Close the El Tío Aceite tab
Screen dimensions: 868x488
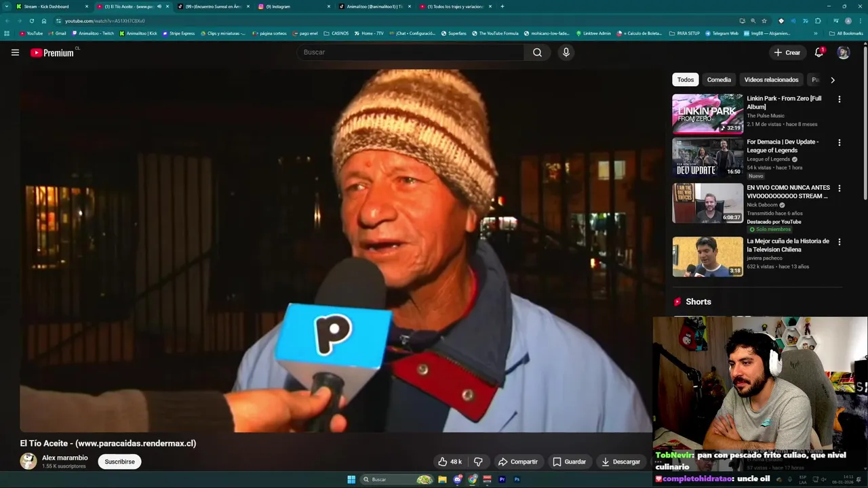pos(167,6)
